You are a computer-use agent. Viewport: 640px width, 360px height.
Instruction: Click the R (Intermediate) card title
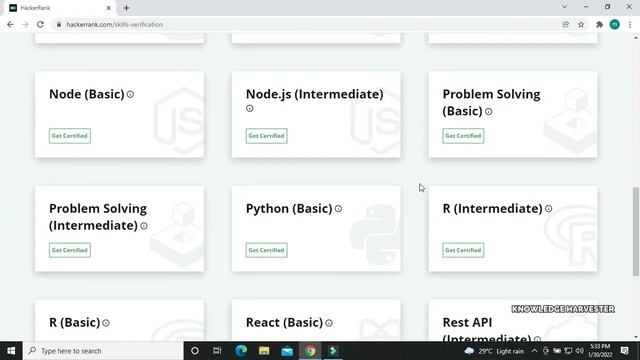coord(492,209)
